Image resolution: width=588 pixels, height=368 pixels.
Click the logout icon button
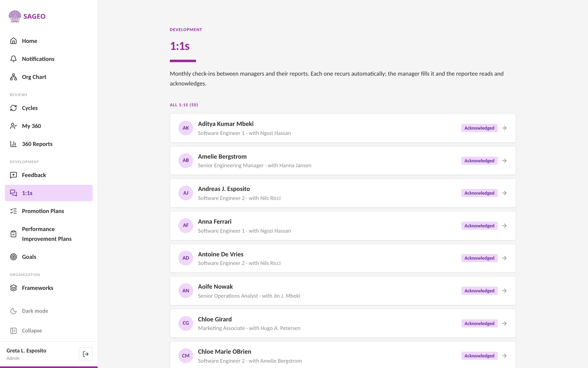(x=86, y=354)
